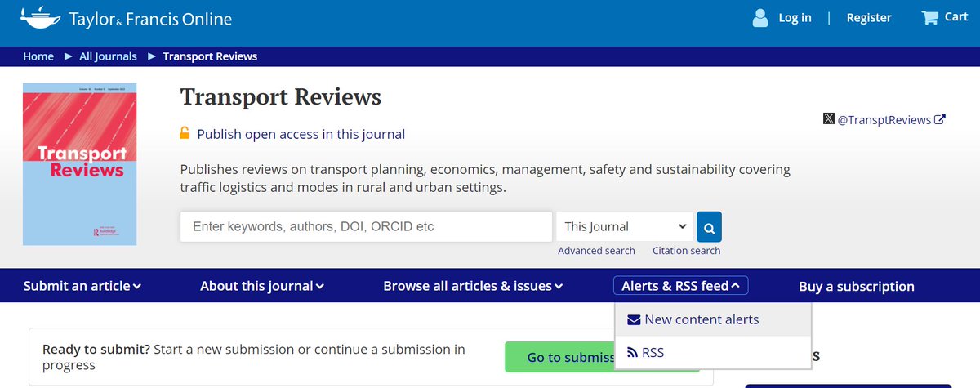Viewport: 980px width, 388px height.
Task: Open Publish open access in this journal
Action: [301, 134]
